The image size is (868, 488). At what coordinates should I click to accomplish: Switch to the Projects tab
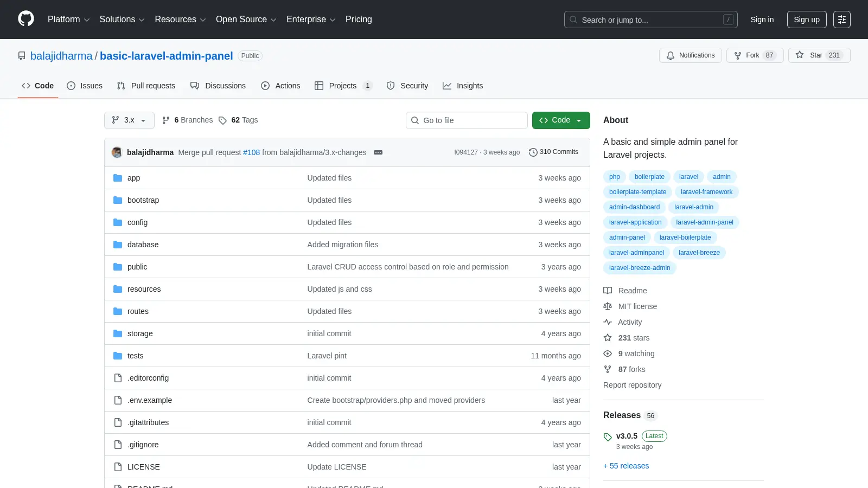pyautogui.click(x=343, y=86)
